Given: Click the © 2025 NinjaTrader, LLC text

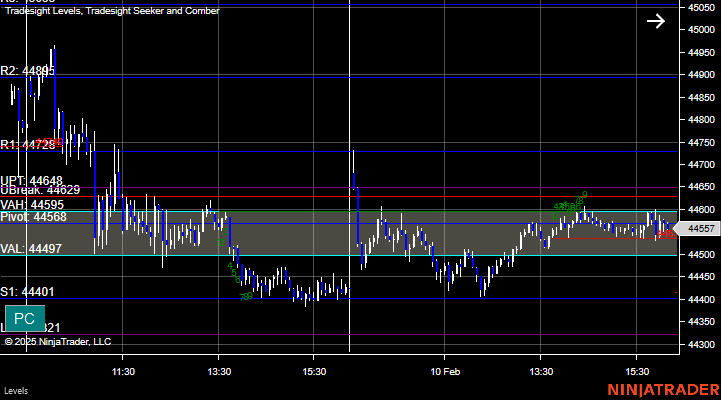Looking at the screenshot, I should [x=58, y=342].
